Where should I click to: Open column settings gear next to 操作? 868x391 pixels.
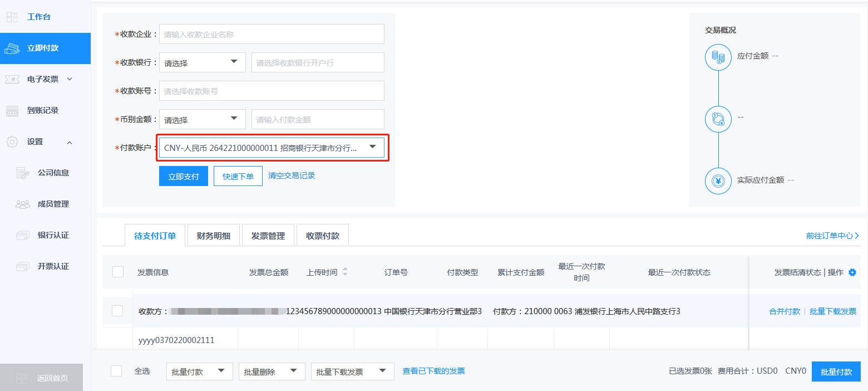852,272
